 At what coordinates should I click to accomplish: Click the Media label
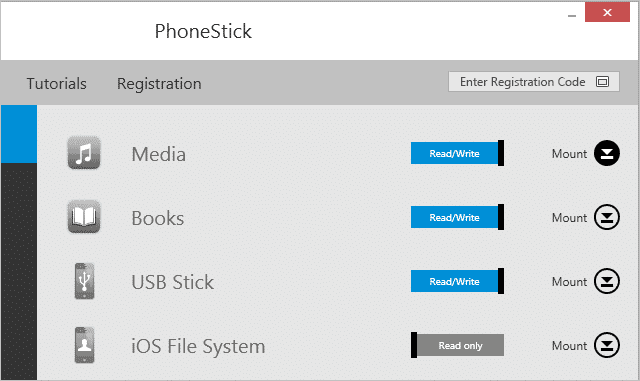158,154
